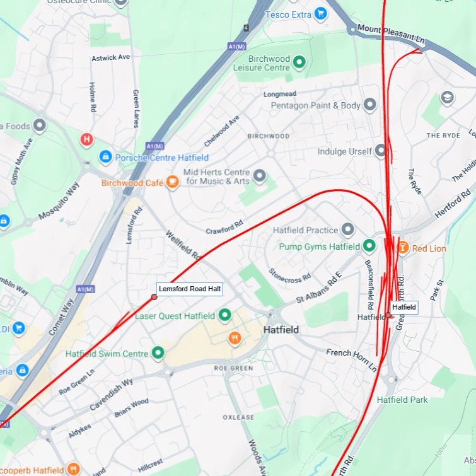Open the Lemsford Road Halt label

point(190,289)
